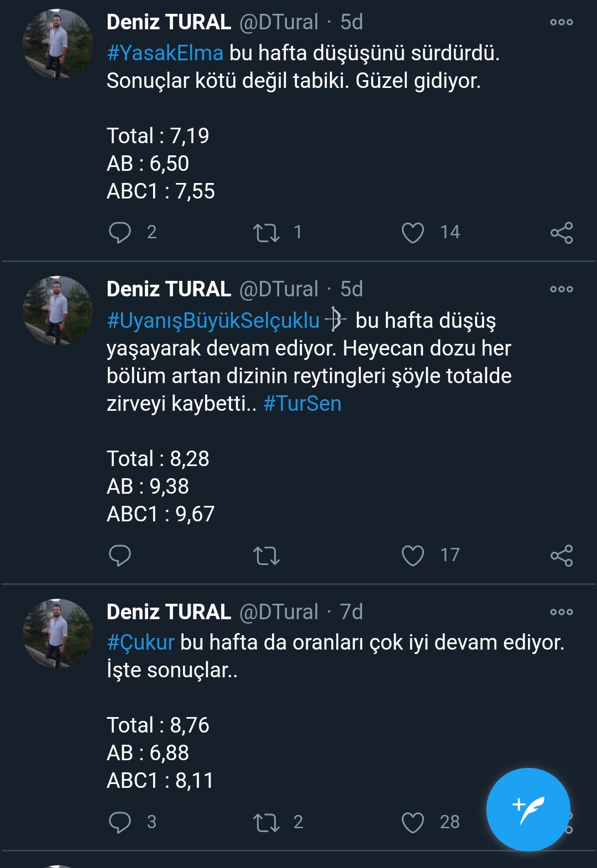
Task: Compose a new tweet with floating button
Action: [x=528, y=809]
